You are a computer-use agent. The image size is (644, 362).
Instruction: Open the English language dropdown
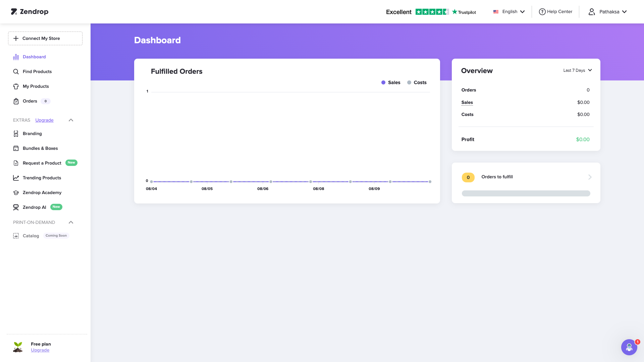(x=508, y=11)
